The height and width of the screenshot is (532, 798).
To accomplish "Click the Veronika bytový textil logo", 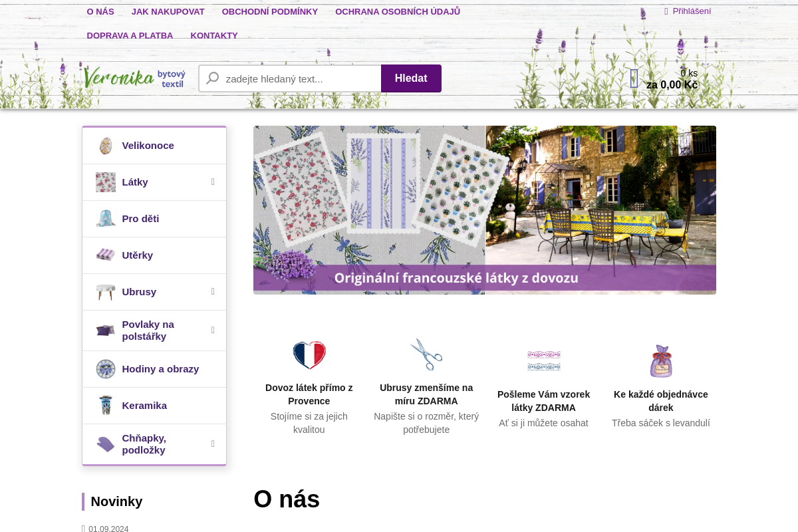I will [134, 78].
